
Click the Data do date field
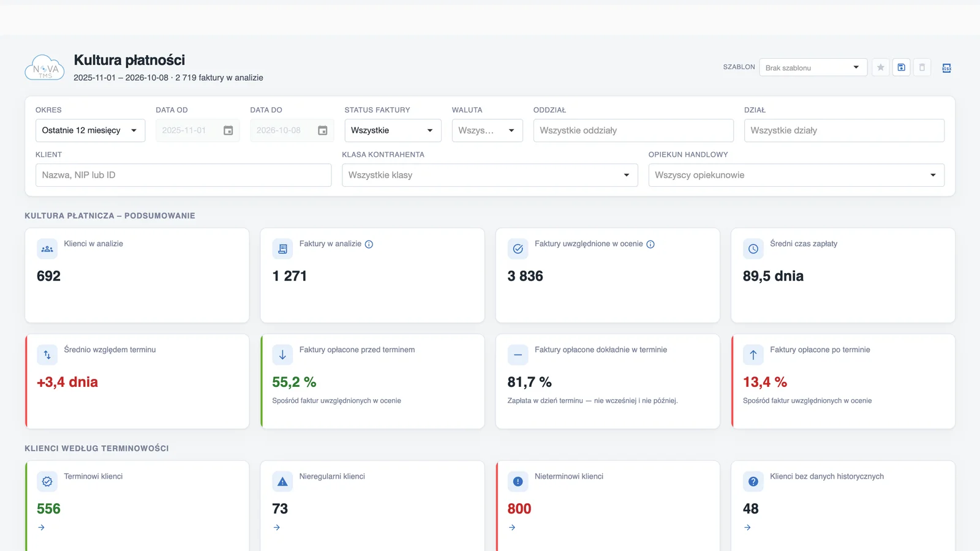[292, 130]
